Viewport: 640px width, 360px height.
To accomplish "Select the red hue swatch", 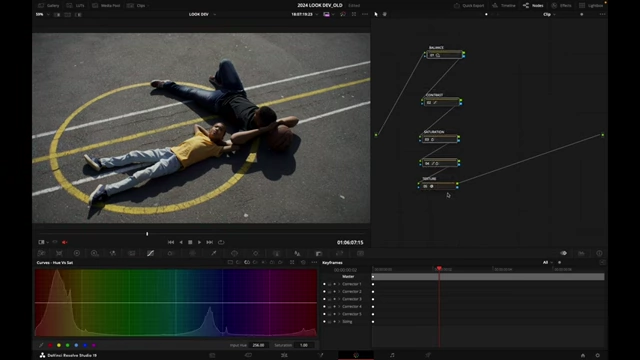I will (50, 345).
